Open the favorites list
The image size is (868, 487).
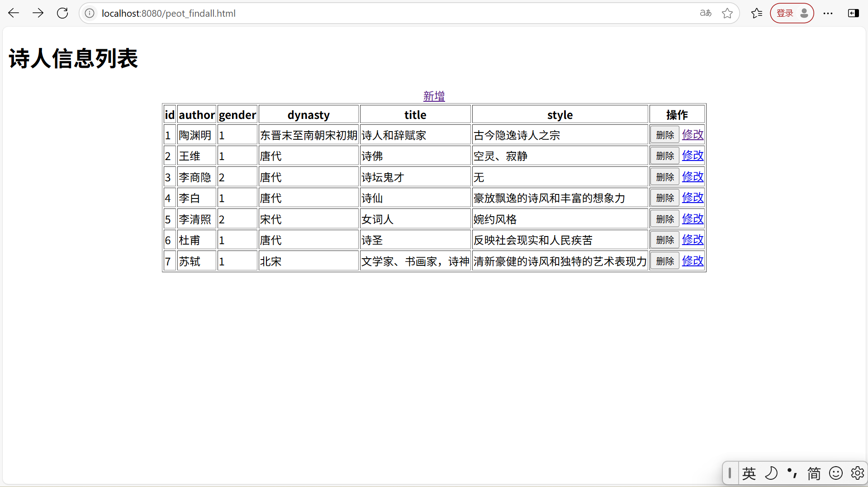(756, 13)
